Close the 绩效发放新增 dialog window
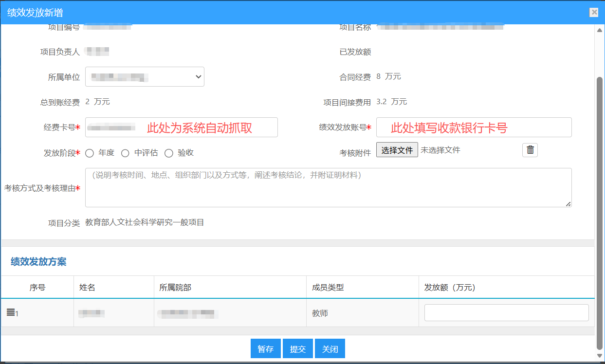 point(593,13)
